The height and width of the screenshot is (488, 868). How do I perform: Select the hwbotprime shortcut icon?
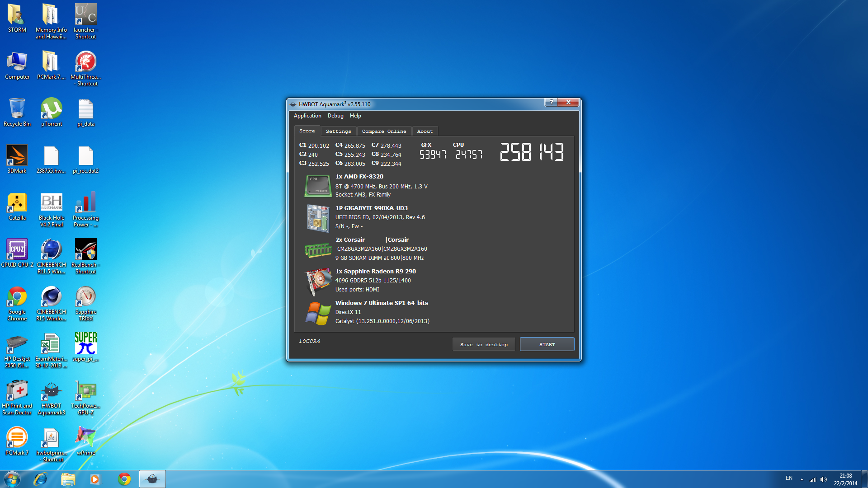51,444
